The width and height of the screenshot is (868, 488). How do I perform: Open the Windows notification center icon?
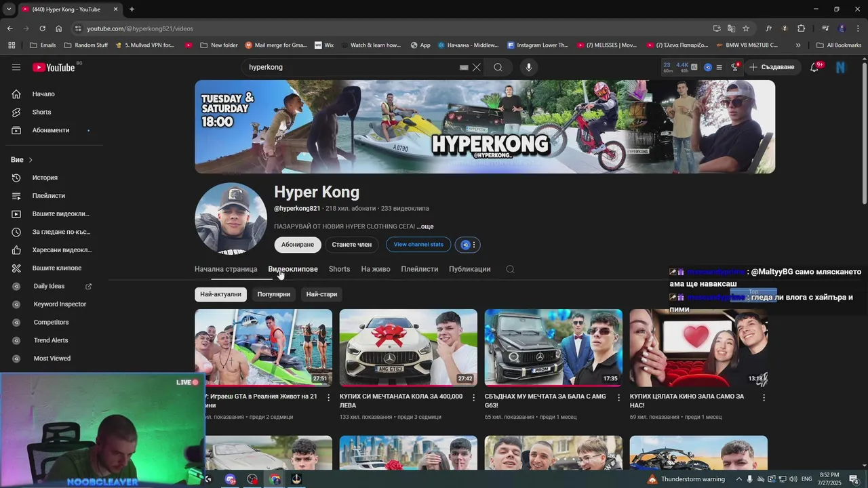click(854, 479)
